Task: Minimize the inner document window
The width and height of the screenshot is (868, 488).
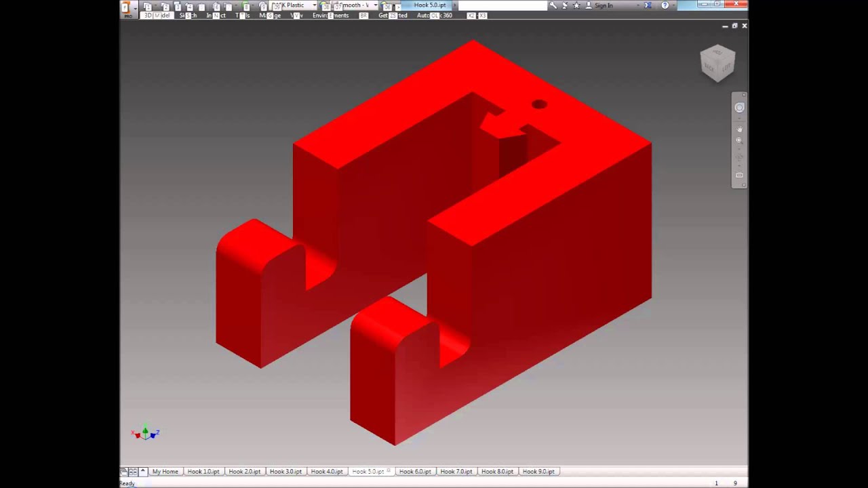Action: pos(725,26)
